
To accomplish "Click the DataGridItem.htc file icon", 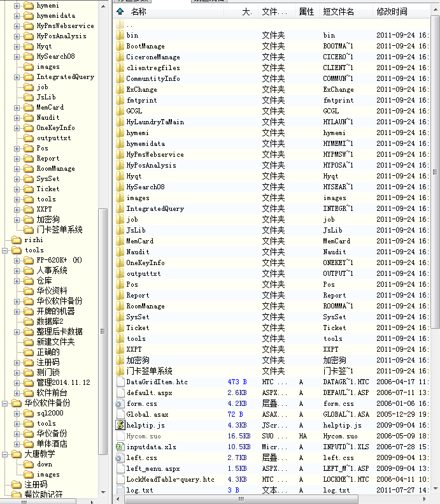I will 120,382.
